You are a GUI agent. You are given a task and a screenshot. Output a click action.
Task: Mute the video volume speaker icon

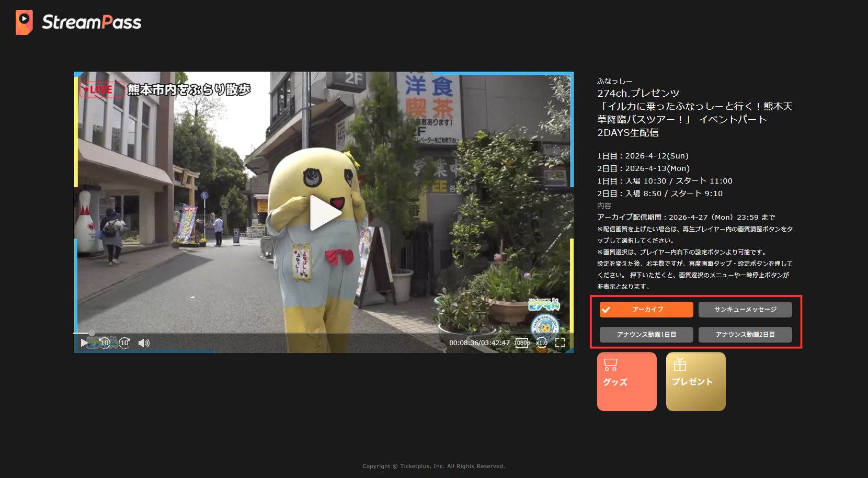tap(143, 343)
